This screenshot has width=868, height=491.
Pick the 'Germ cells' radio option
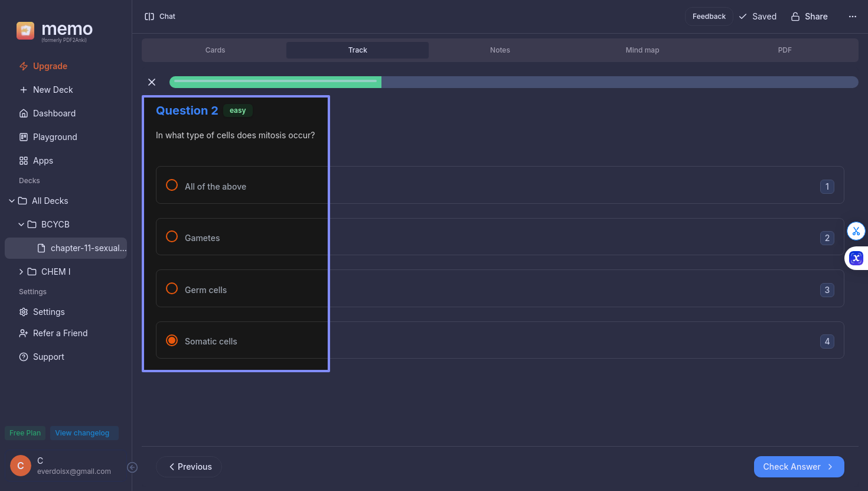[172, 289]
